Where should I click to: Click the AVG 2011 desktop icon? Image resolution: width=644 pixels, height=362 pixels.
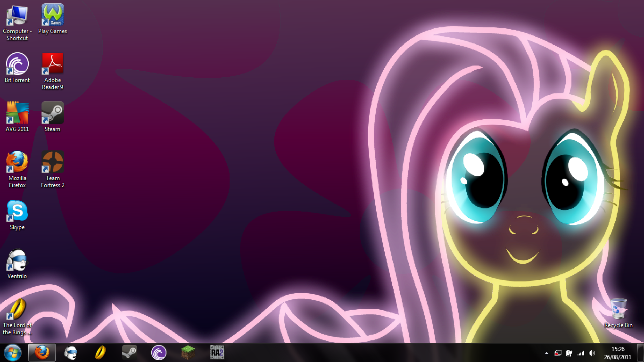click(17, 117)
